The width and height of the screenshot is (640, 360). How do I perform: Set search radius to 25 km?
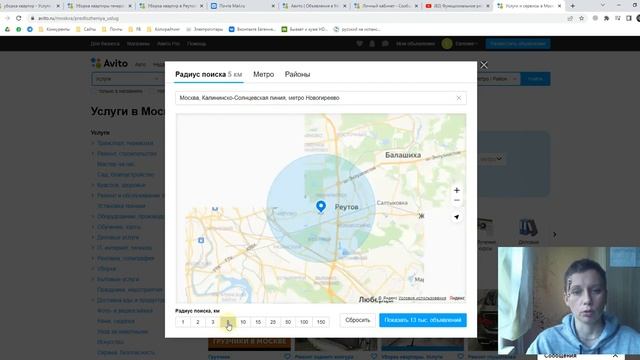pos(273,322)
